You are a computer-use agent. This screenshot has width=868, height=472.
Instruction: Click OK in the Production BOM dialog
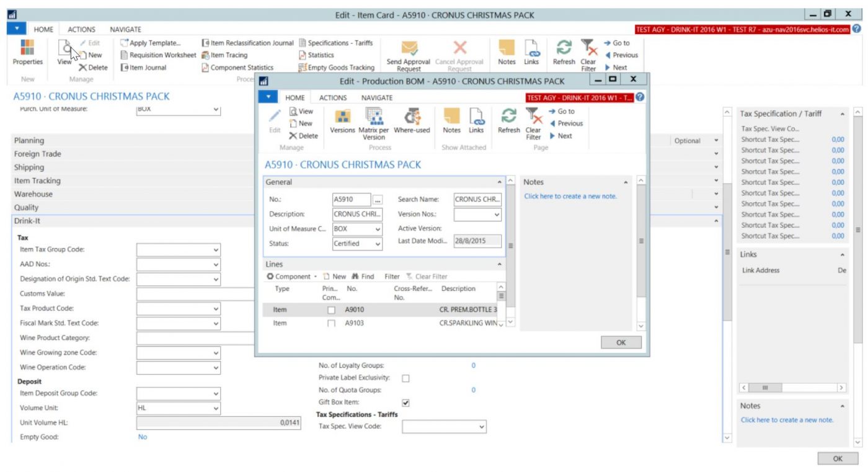[621, 342]
